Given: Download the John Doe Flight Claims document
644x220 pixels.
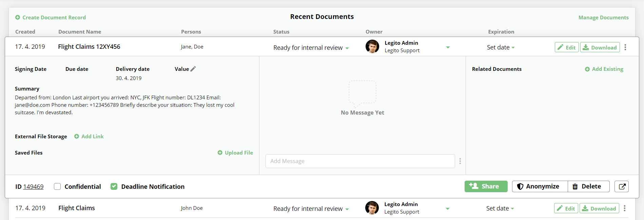Looking at the screenshot, I should pos(599,208).
